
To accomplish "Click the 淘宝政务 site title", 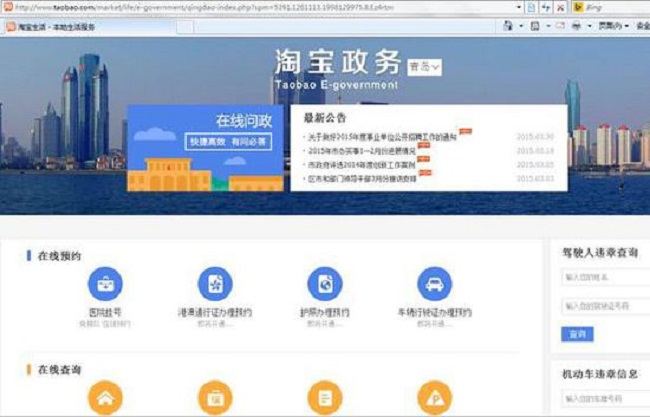I will point(338,62).
